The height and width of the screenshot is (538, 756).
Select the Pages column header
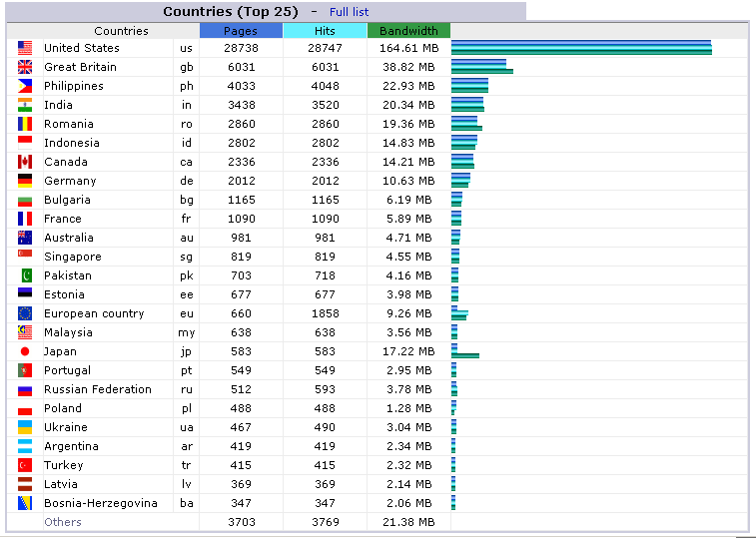(x=241, y=31)
